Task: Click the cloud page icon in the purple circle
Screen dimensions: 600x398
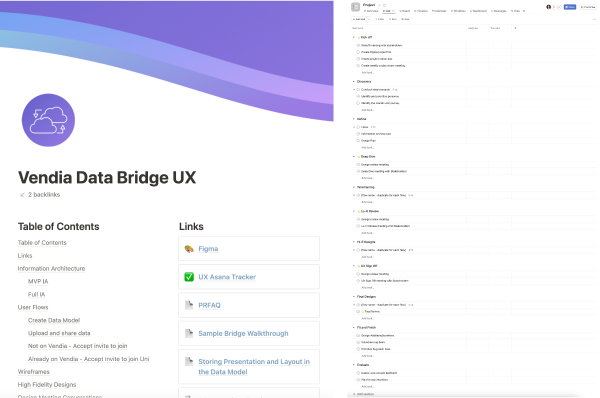Action: 48,120
